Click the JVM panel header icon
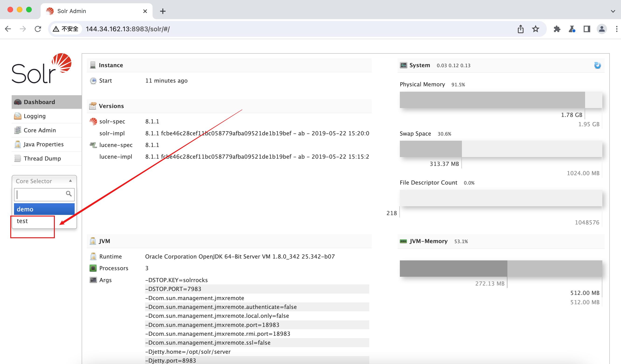This screenshot has height=364, width=621. point(93,241)
